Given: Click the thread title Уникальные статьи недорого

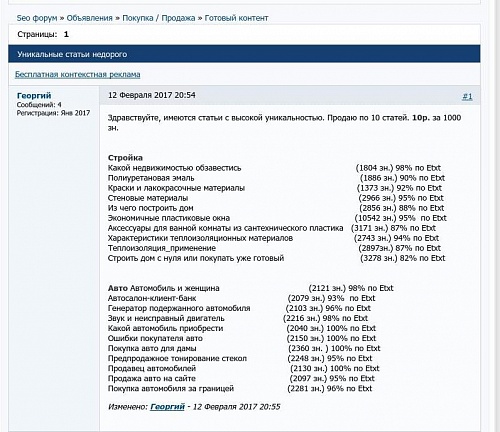Looking at the screenshot, I should (x=72, y=54).
